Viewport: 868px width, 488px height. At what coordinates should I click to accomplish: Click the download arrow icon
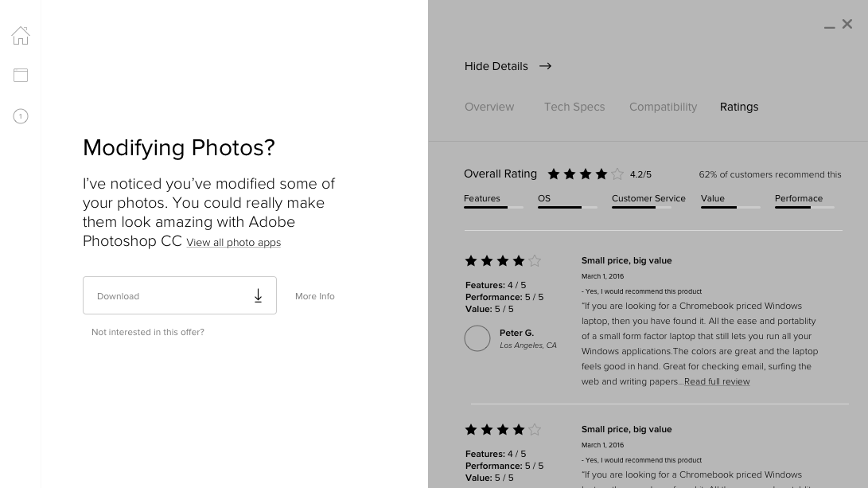[258, 296]
